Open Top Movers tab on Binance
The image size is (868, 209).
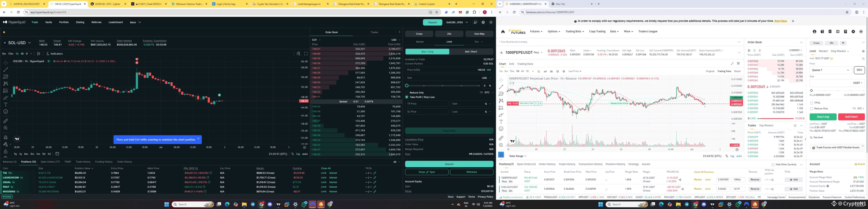pos(766,126)
